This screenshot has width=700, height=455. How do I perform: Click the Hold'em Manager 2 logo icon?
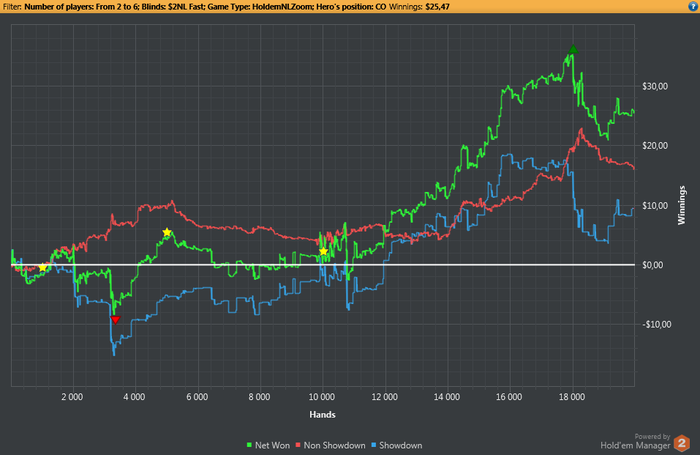682,443
